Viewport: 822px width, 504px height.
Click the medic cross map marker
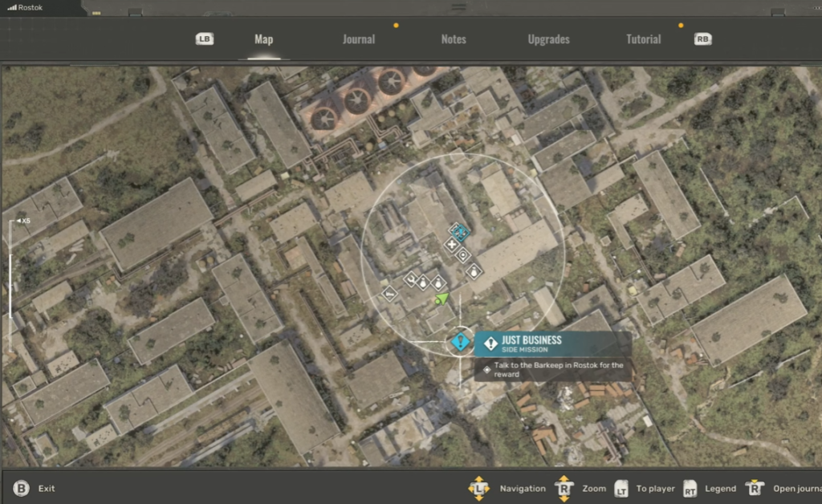point(452,244)
